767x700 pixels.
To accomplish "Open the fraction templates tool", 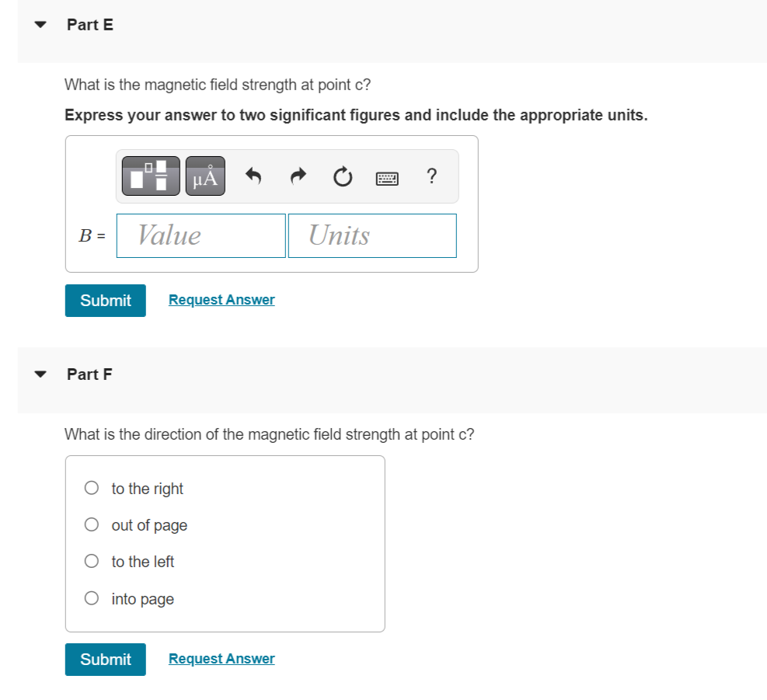I will [x=151, y=176].
